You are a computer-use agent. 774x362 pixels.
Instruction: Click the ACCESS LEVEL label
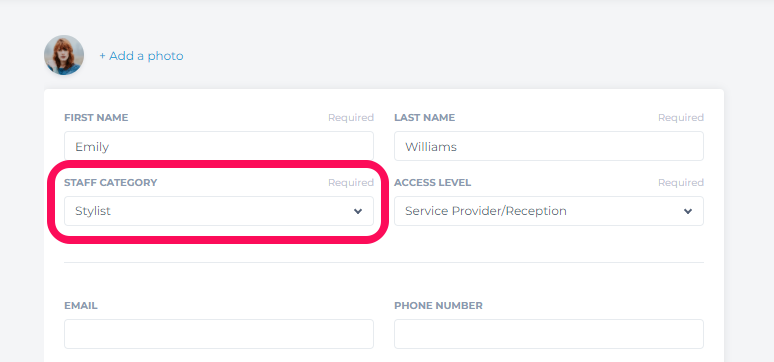point(432,183)
